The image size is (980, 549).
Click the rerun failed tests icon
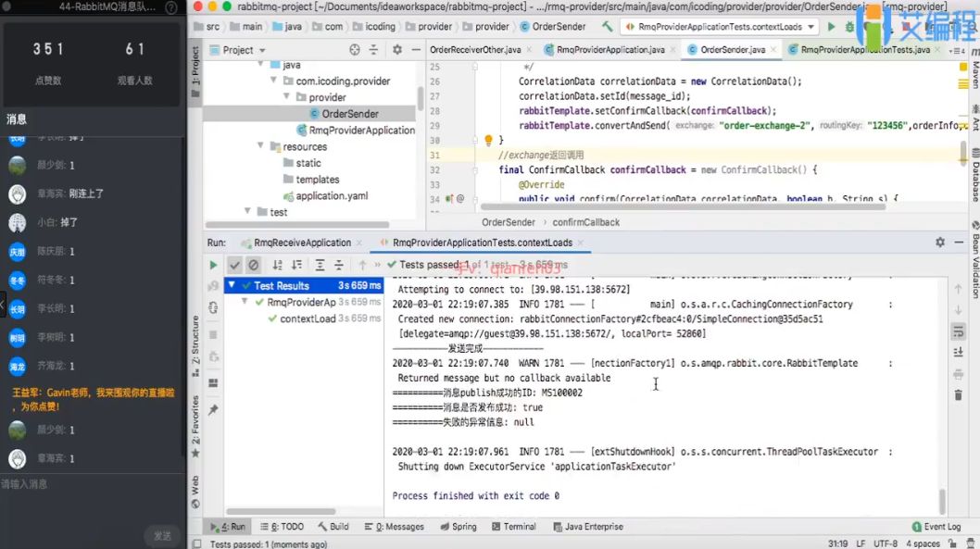[x=213, y=286]
